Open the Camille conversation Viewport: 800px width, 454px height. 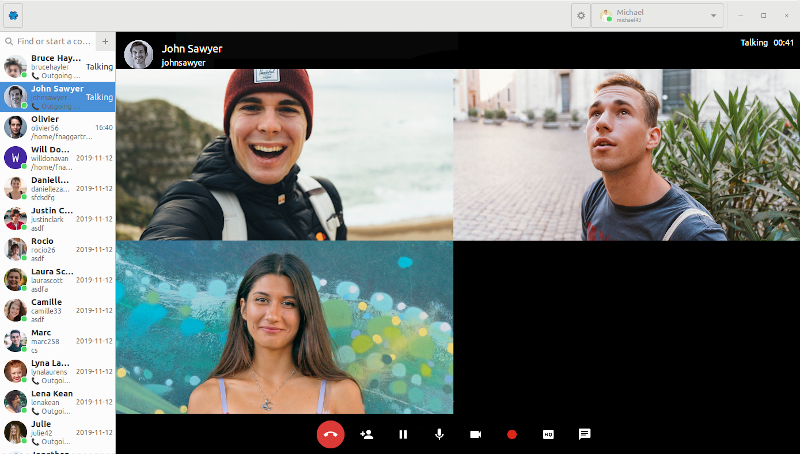[x=58, y=310]
